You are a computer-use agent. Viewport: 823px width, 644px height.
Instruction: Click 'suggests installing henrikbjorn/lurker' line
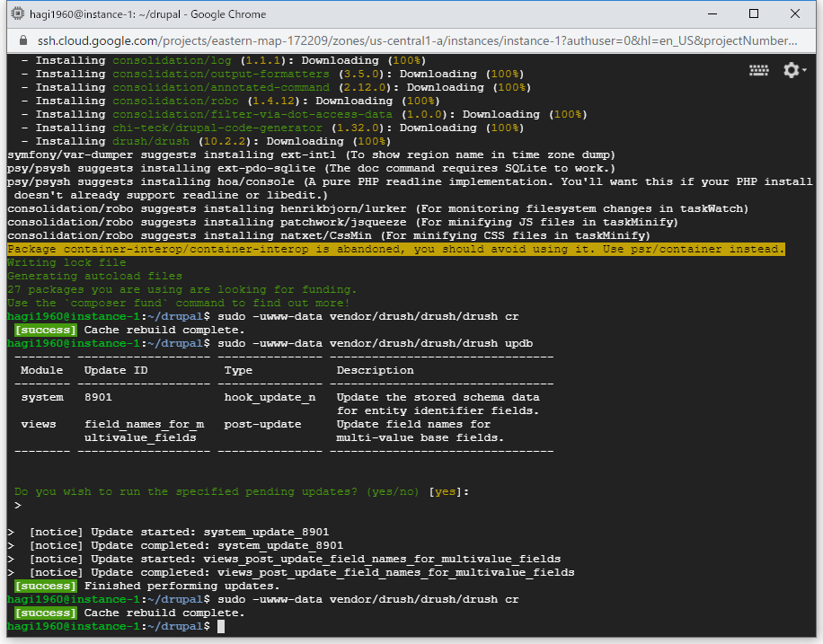[378, 209]
